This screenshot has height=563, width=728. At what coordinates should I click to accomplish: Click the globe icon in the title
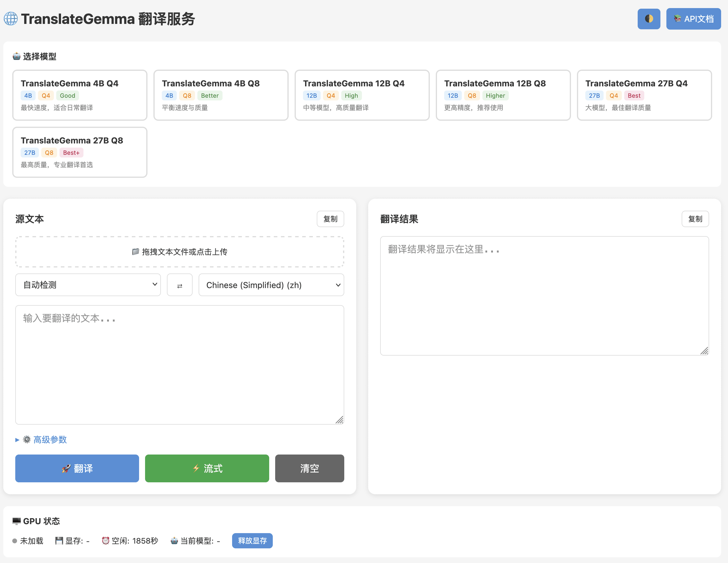pos(11,19)
